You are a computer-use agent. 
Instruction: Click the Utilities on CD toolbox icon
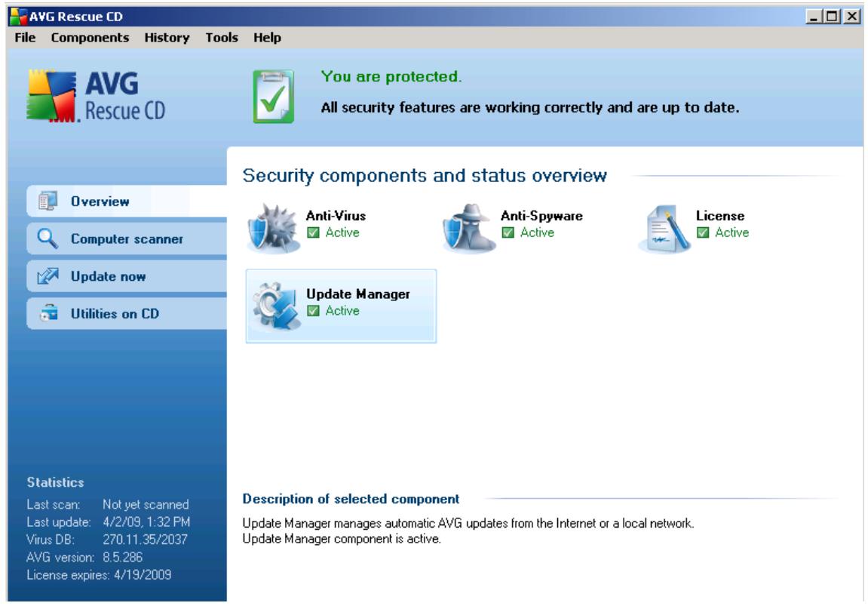(48, 313)
